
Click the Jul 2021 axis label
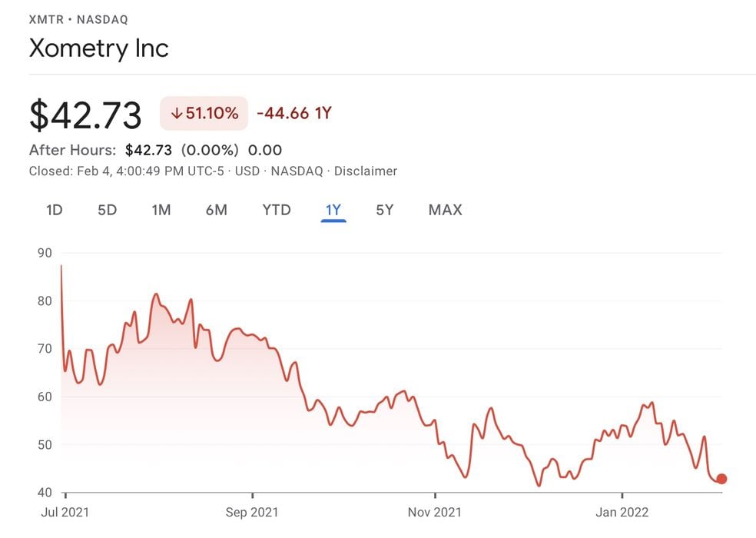tap(66, 512)
